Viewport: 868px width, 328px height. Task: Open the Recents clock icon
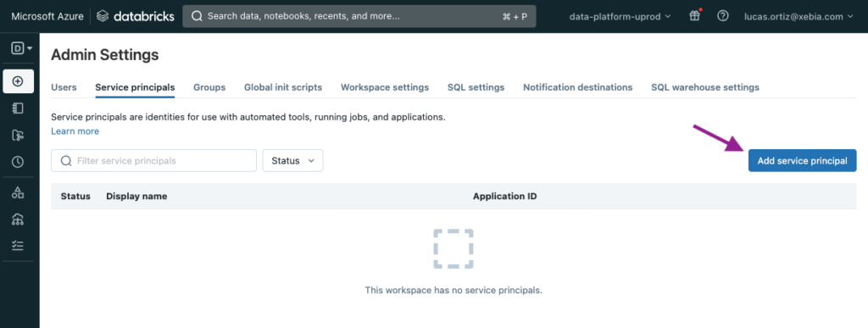coord(18,162)
